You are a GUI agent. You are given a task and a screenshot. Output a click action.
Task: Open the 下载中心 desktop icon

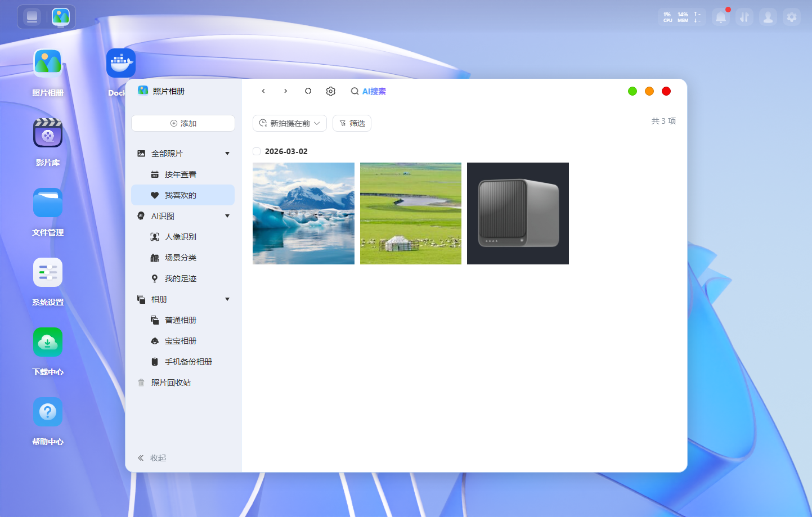tap(48, 342)
